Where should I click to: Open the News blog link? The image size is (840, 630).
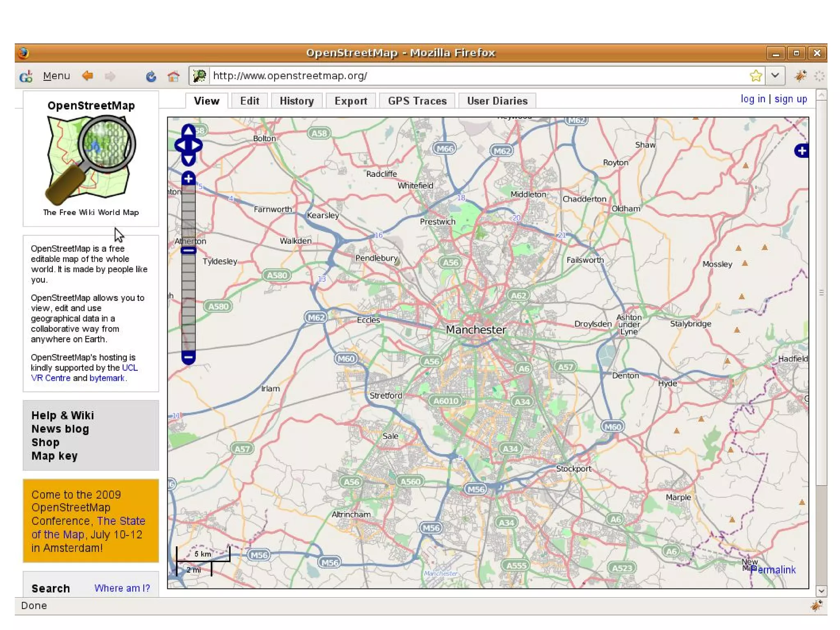tap(60, 429)
